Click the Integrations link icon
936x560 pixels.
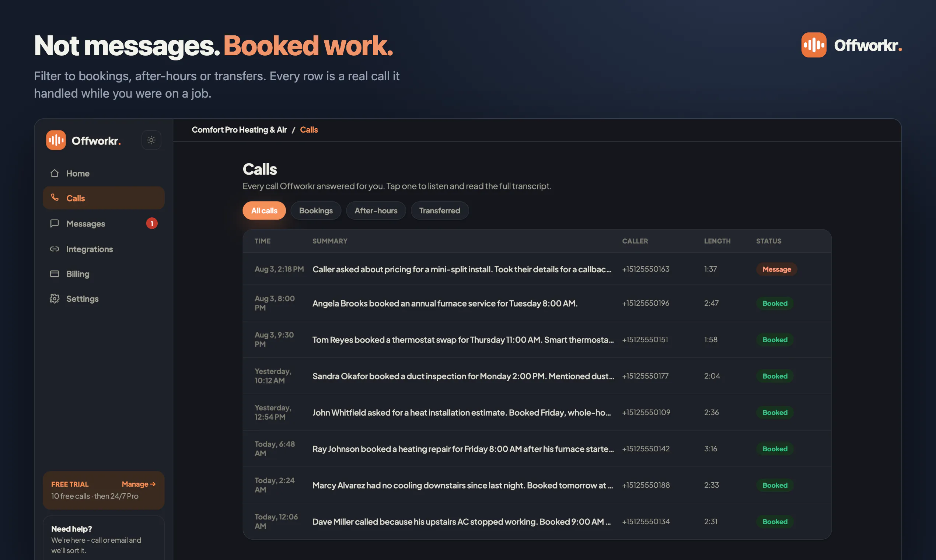click(x=55, y=249)
